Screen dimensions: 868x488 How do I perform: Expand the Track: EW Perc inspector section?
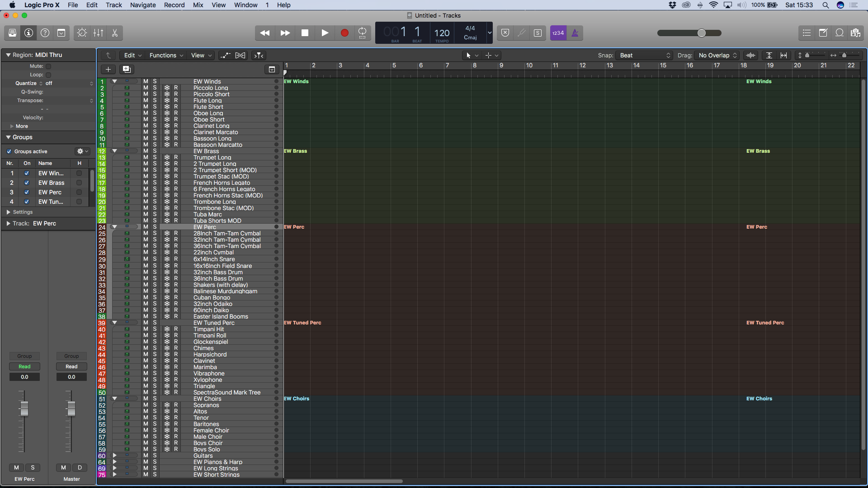[8, 223]
